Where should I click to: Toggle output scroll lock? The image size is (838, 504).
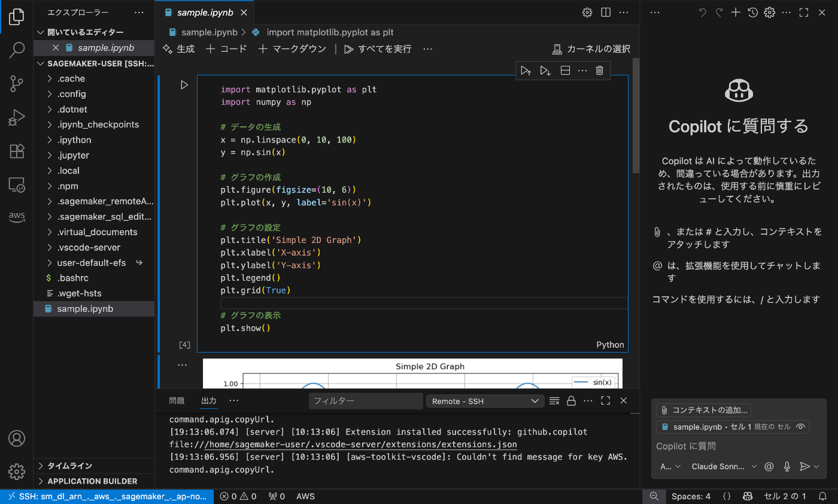571,400
